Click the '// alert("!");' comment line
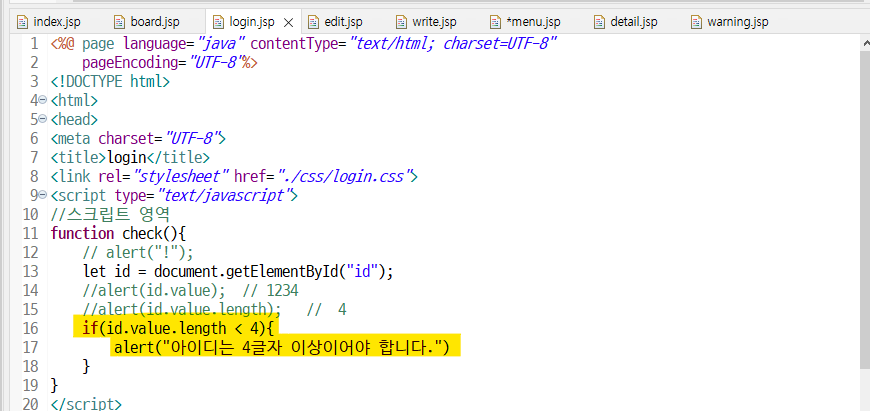 [x=138, y=252]
